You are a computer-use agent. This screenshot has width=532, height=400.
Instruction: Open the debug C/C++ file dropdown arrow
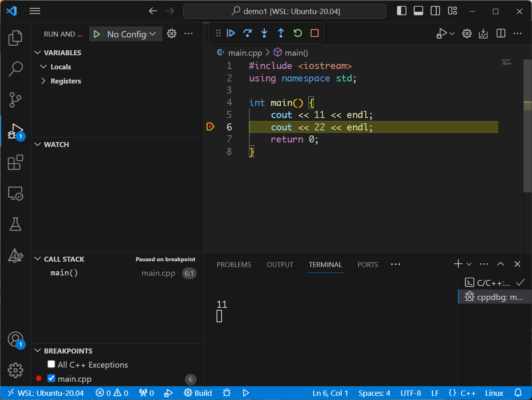tap(452, 34)
